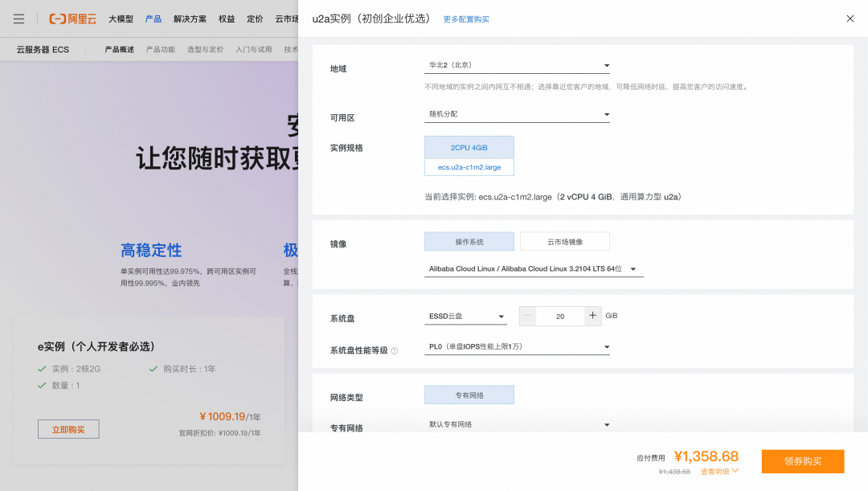The height and width of the screenshot is (491, 868).
Task: Click 立即购买 in the e实例 card
Action: 68,430
